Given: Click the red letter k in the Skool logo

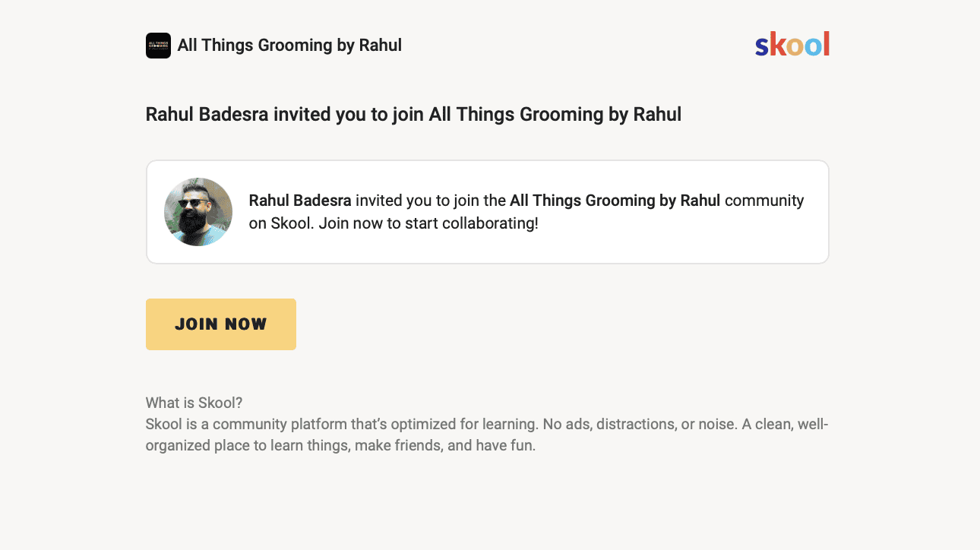Looking at the screenshot, I should point(778,44).
